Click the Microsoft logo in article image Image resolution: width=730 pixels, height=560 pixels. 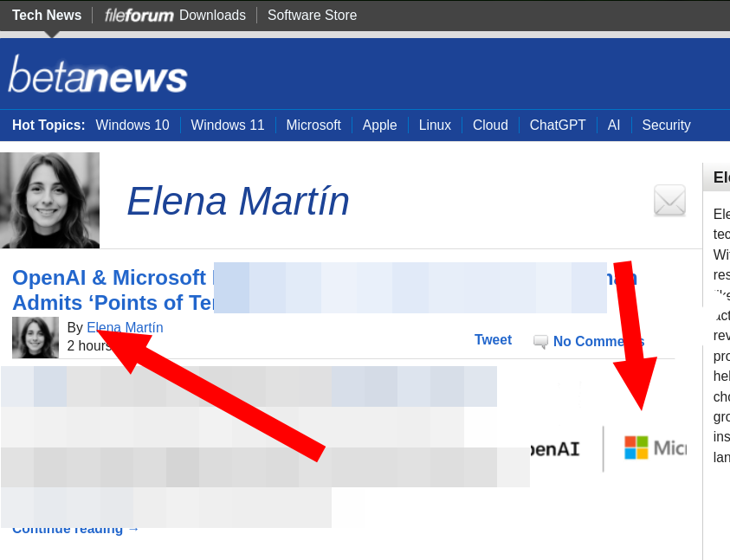click(655, 447)
